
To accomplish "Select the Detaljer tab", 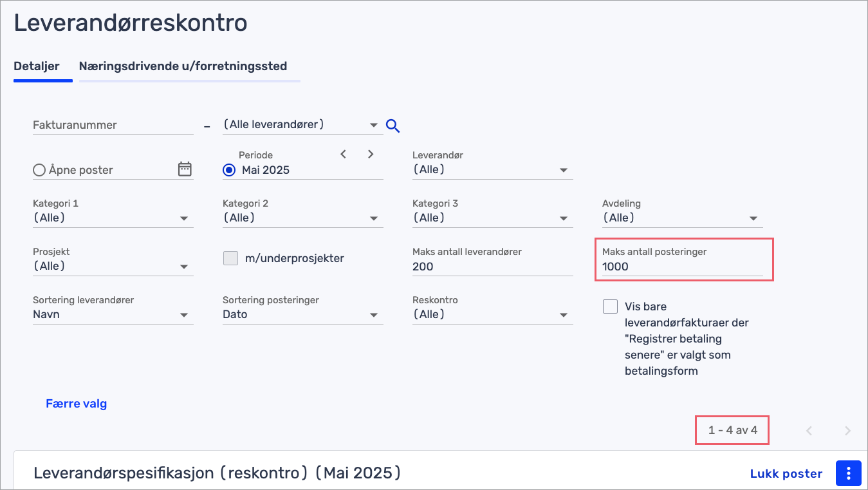I will click(x=37, y=66).
